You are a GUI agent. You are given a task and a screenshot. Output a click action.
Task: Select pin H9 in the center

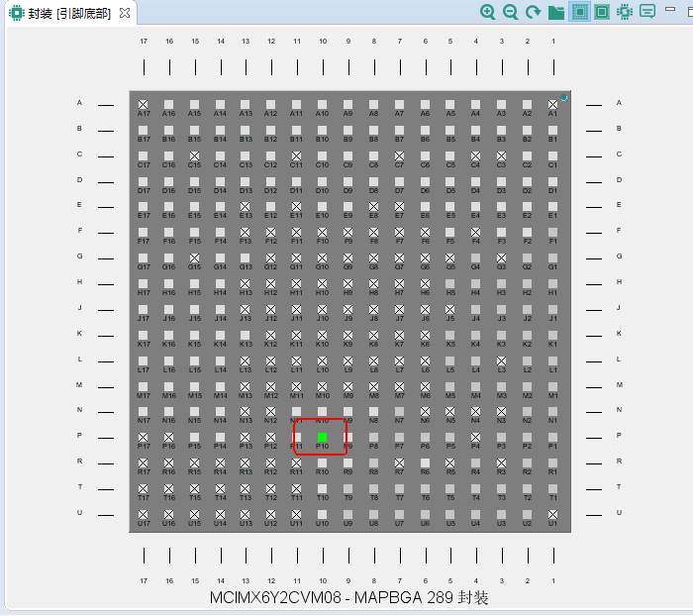(x=347, y=283)
